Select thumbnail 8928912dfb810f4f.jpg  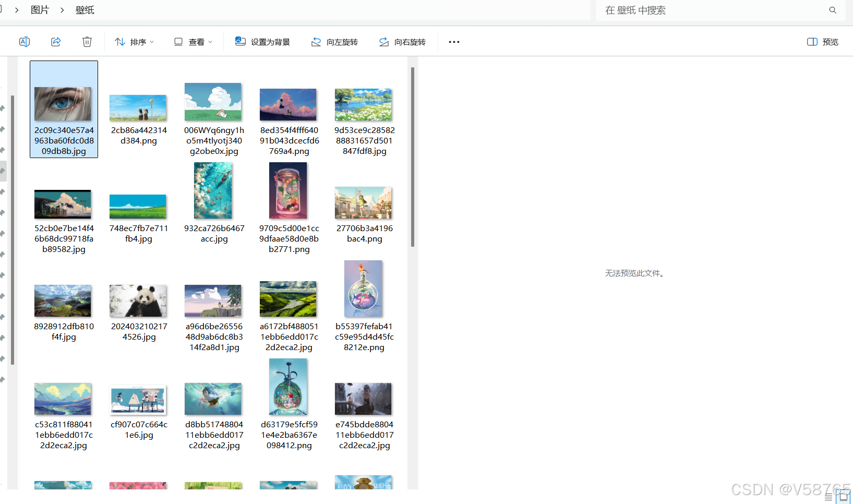[x=63, y=301]
